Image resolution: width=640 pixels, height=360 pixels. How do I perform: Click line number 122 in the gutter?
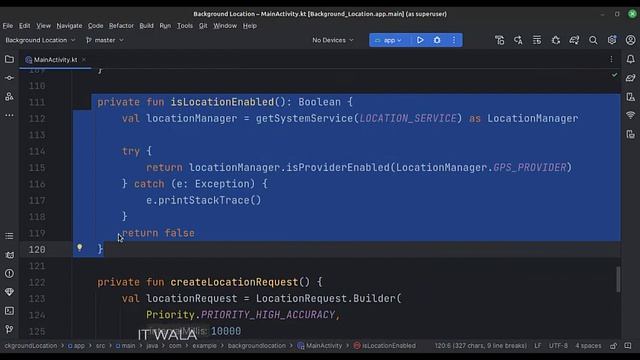tap(37, 282)
